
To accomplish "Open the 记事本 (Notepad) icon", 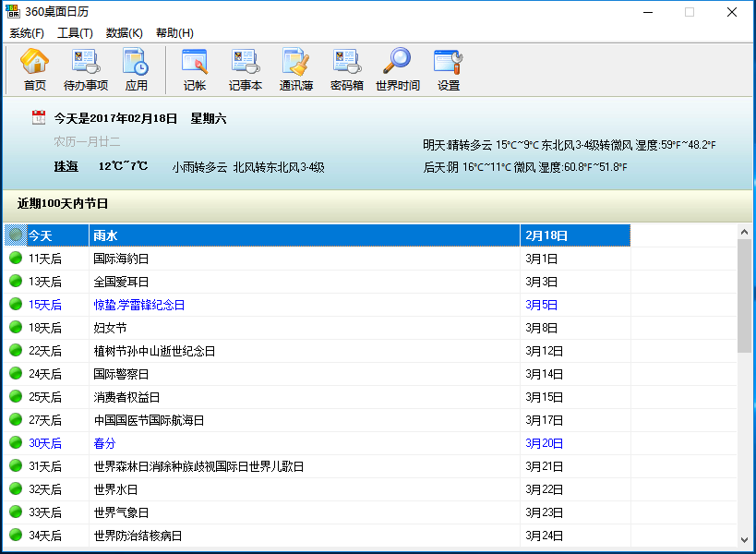I will [x=245, y=71].
